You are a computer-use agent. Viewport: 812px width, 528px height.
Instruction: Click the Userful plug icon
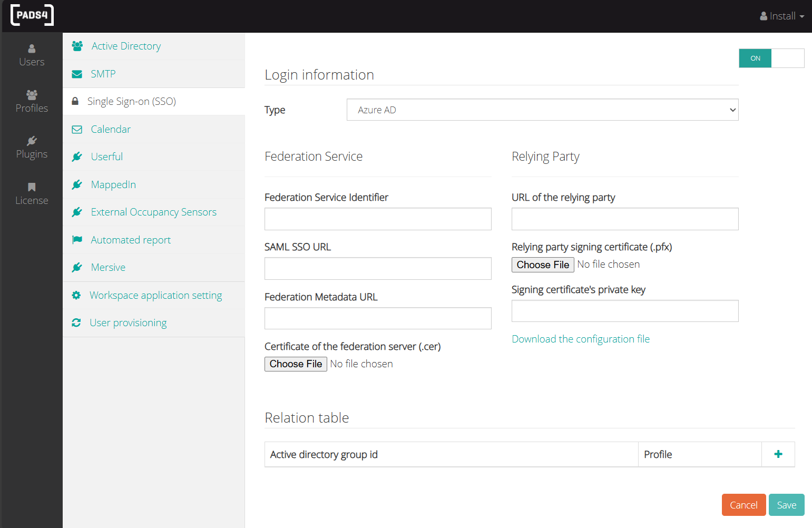[x=77, y=157]
